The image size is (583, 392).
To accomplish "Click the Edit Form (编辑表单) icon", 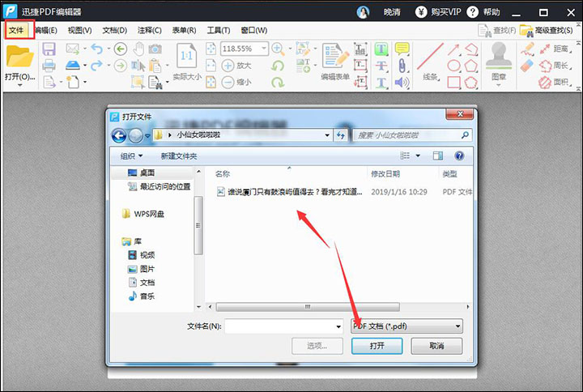I will 334,58.
